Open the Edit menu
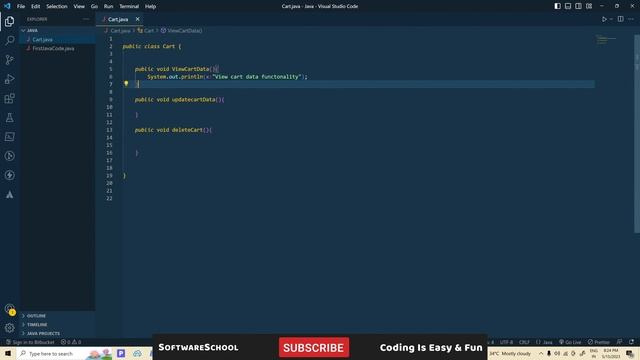Screen dimensions: 640x360 36,6
